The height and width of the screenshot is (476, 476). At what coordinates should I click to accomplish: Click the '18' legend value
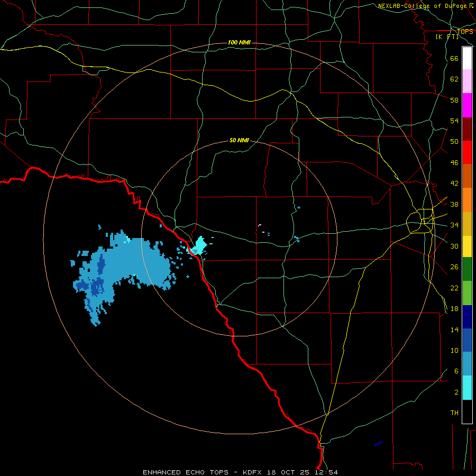[454, 309]
